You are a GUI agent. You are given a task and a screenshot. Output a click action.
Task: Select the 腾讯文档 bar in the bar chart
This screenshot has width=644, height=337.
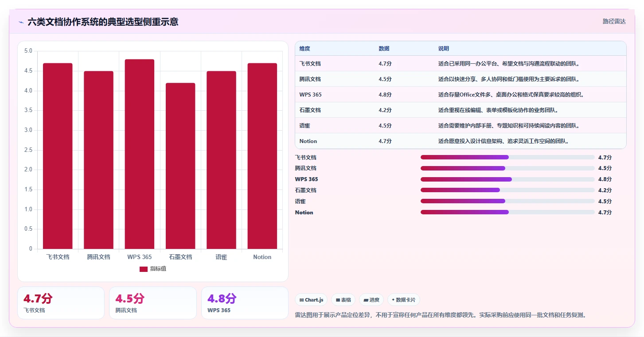pos(98,160)
